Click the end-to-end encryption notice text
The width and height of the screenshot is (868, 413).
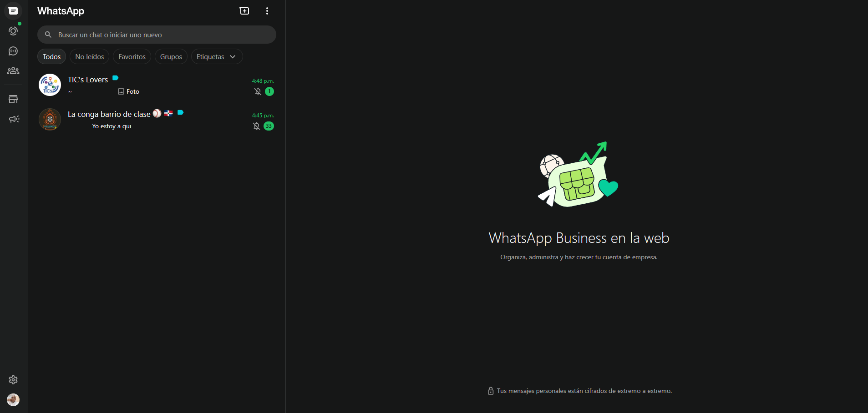point(584,391)
